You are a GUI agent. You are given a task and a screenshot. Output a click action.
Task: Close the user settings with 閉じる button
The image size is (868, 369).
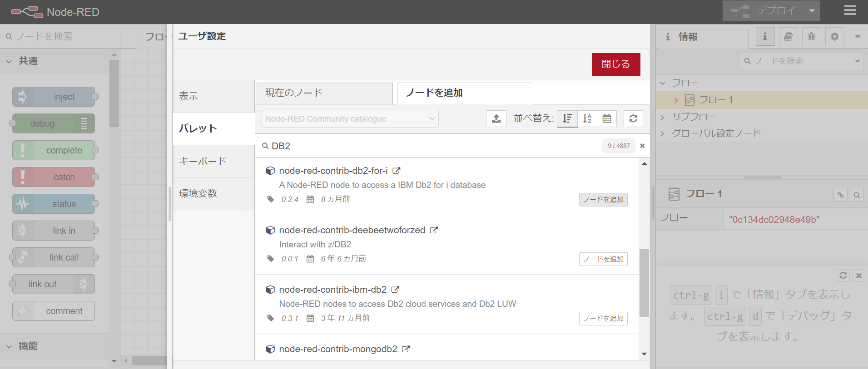pos(615,64)
